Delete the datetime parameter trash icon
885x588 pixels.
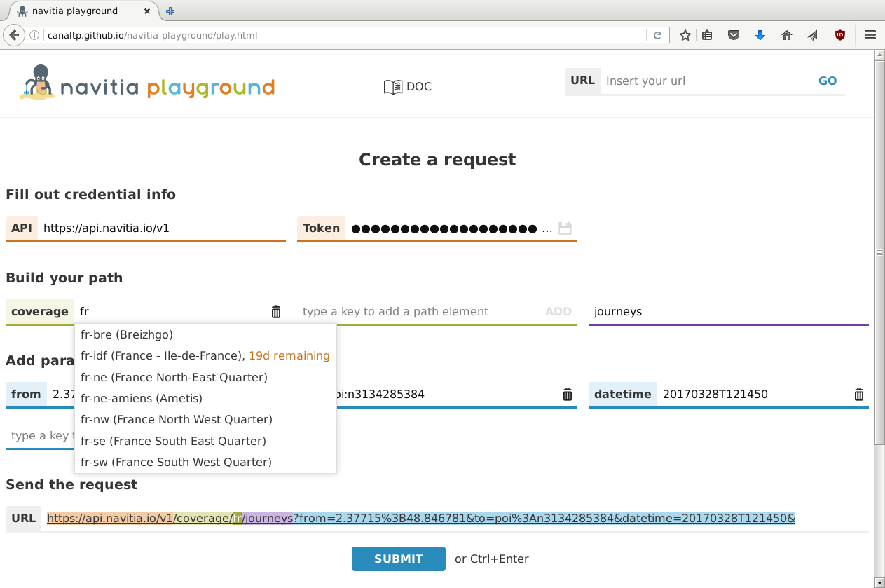tap(859, 395)
